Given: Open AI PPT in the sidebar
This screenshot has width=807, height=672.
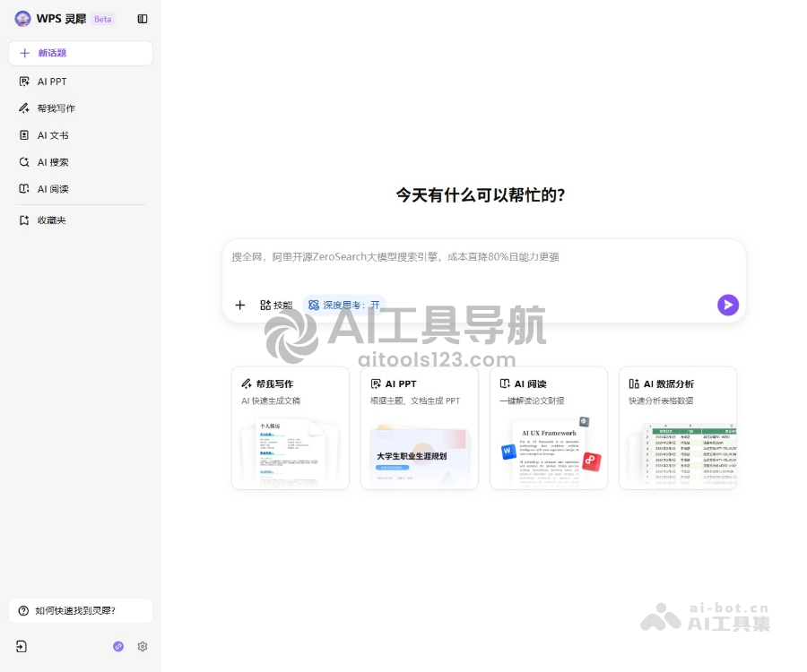Looking at the screenshot, I should (81, 82).
